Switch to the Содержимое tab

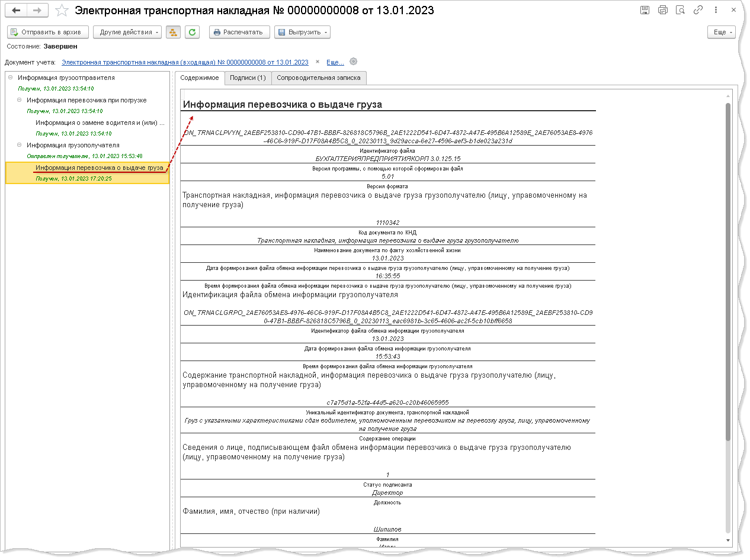tap(200, 78)
